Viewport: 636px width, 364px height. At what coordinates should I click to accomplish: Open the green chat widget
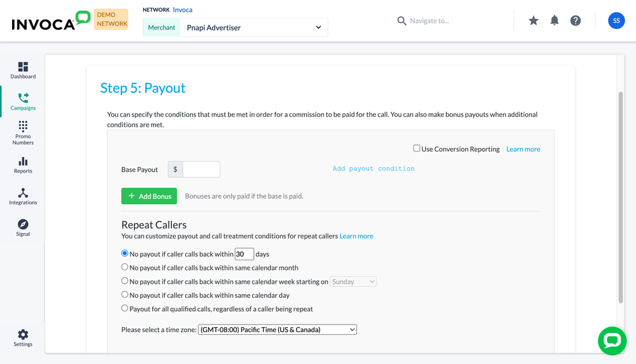click(612, 341)
